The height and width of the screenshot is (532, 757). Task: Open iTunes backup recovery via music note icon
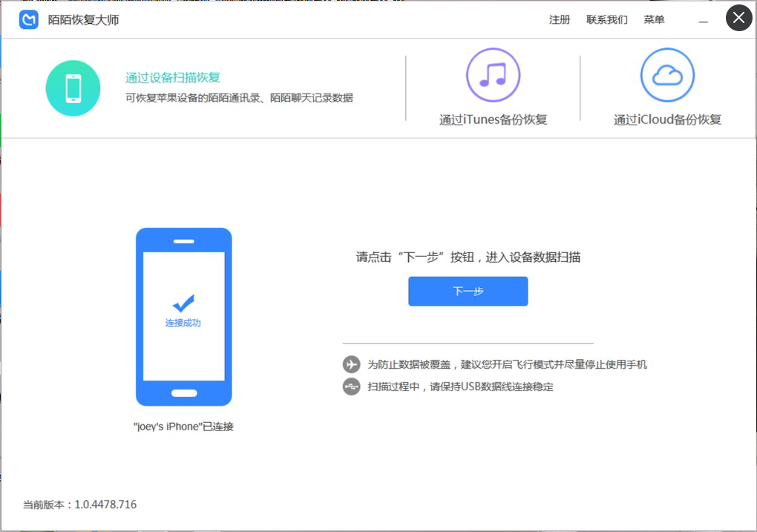click(x=493, y=76)
